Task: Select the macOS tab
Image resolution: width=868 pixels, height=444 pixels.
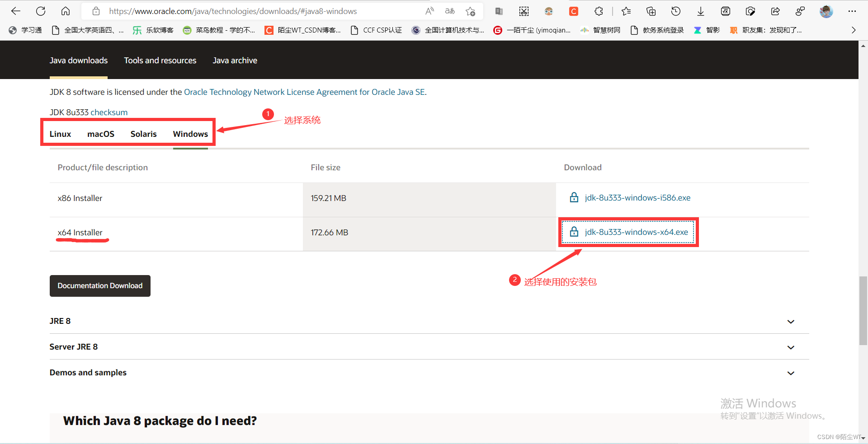Action: point(101,134)
